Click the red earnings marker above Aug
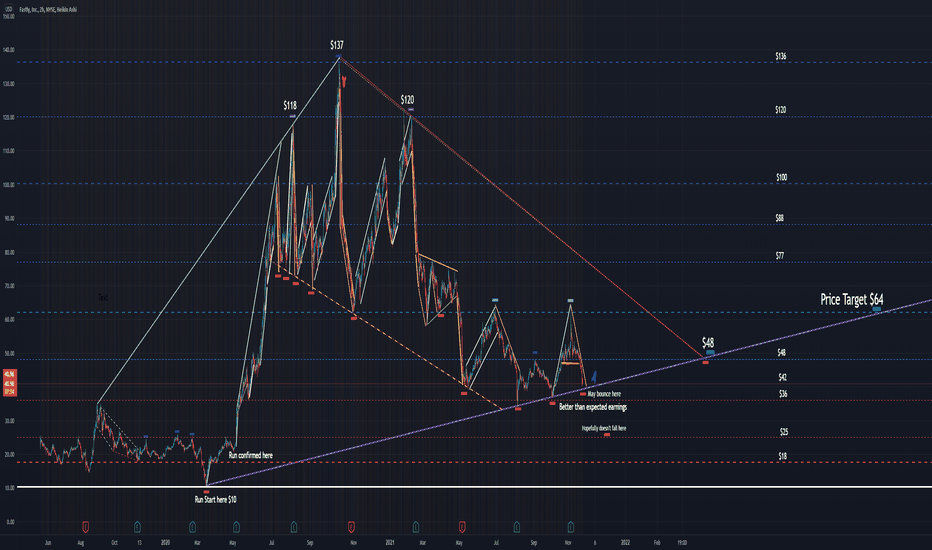 (x=86, y=526)
